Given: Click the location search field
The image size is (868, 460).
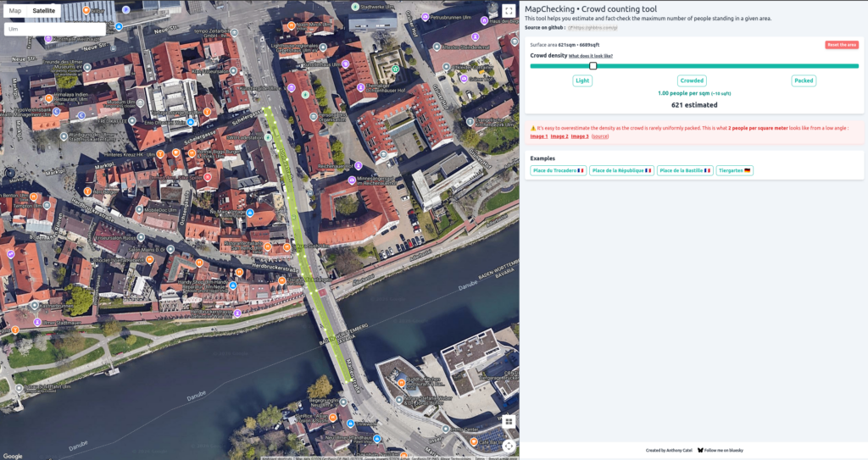Looking at the screenshot, I should point(55,29).
